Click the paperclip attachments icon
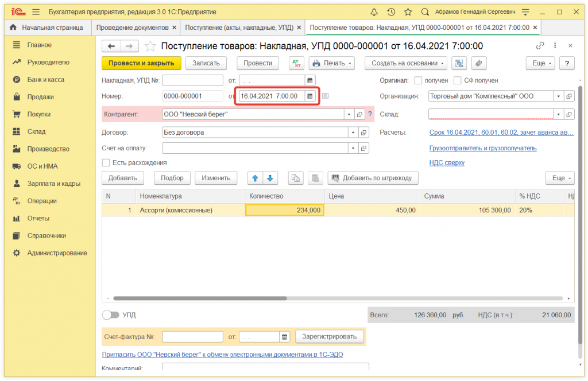Screen dimensions: 588x381 point(478,63)
